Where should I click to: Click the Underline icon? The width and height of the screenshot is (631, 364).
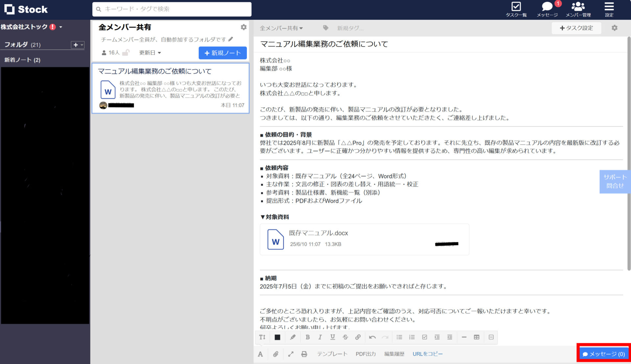click(332, 337)
